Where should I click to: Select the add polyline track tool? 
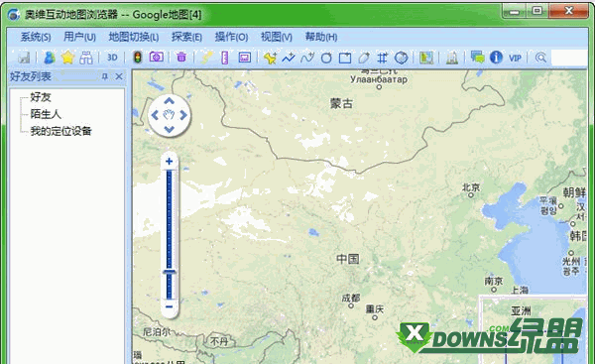289,59
